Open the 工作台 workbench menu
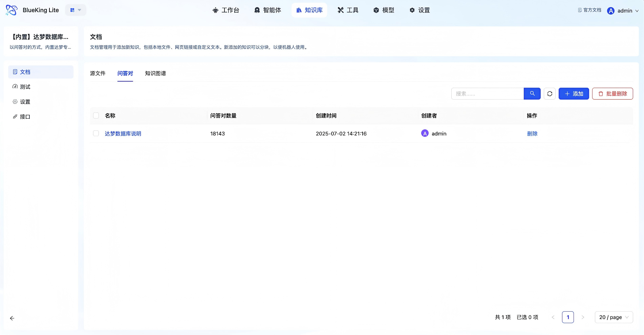Screen dimensions: 644x335 coord(226,10)
